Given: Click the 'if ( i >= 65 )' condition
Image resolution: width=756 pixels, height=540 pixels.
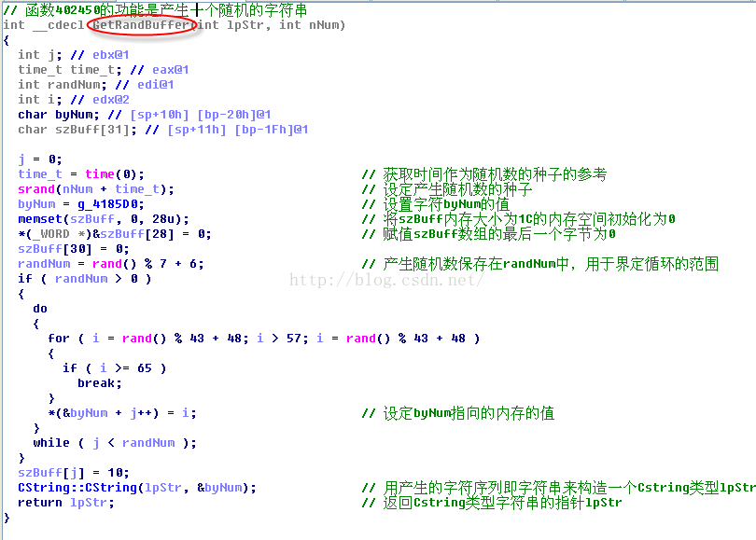Looking at the screenshot, I should pyautogui.click(x=114, y=368).
